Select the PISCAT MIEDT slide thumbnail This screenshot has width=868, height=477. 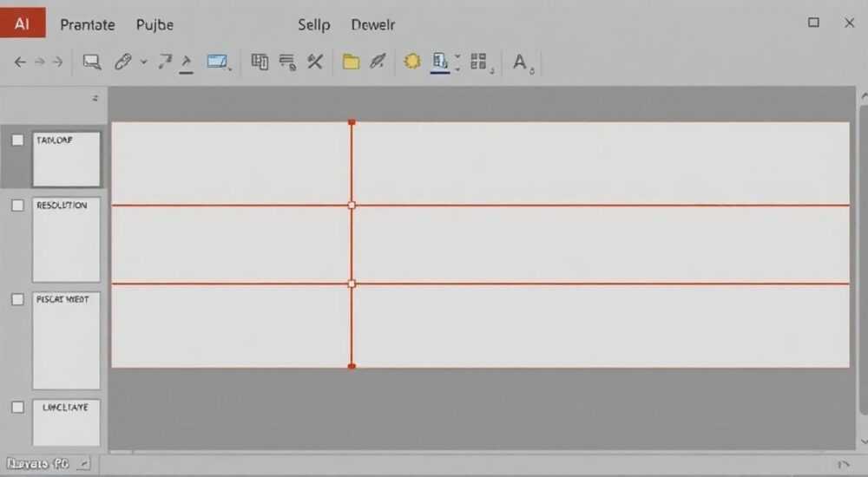[67, 340]
